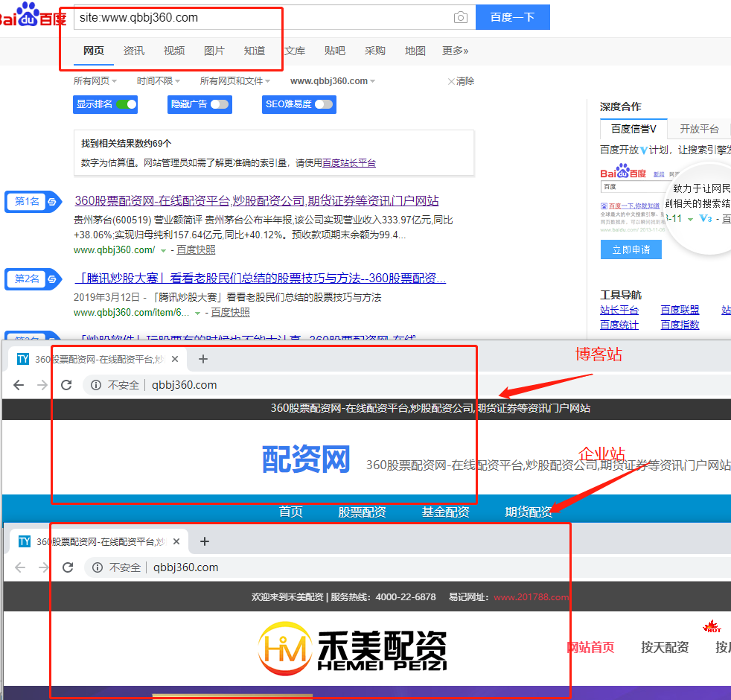
Task: Click site info icon in lower browser address bar
Action: [x=98, y=567]
